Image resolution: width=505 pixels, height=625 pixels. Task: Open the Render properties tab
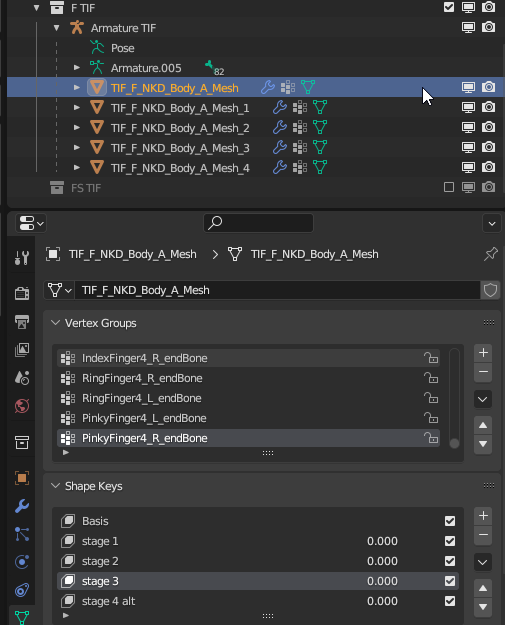click(x=22, y=293)
